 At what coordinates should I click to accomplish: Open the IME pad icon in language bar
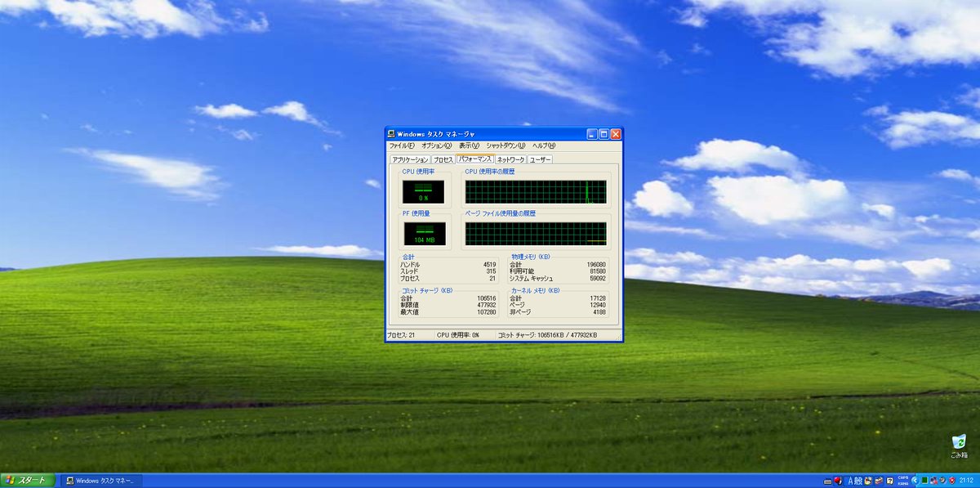click(868, 481)
